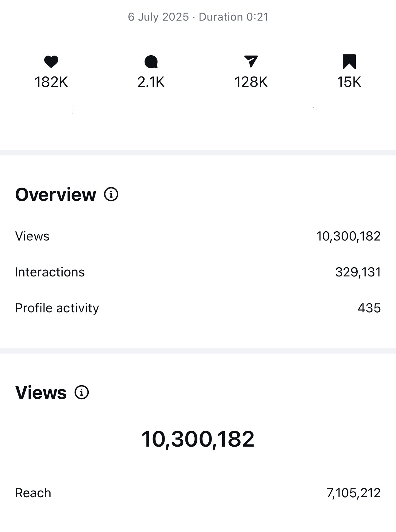
Task: Click the Reach row label
Action: pyautogui.click(x=33, y=493)
